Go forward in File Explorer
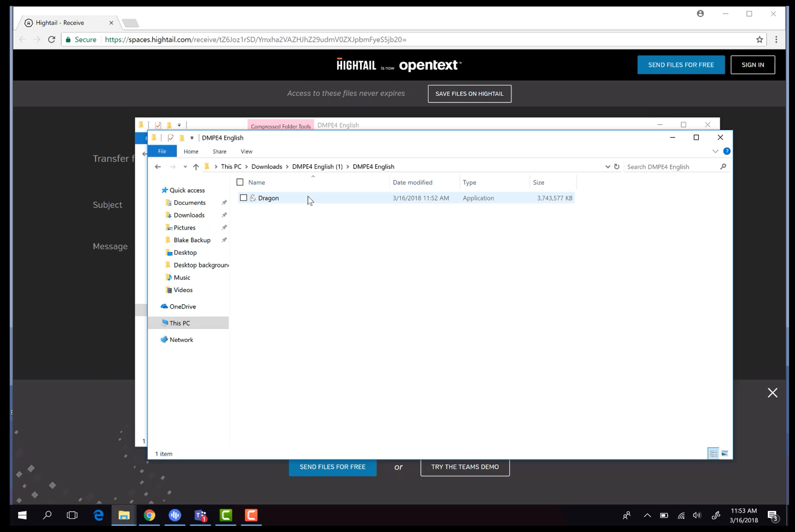Viewport: 795px width, 532px height. [173, 167]
